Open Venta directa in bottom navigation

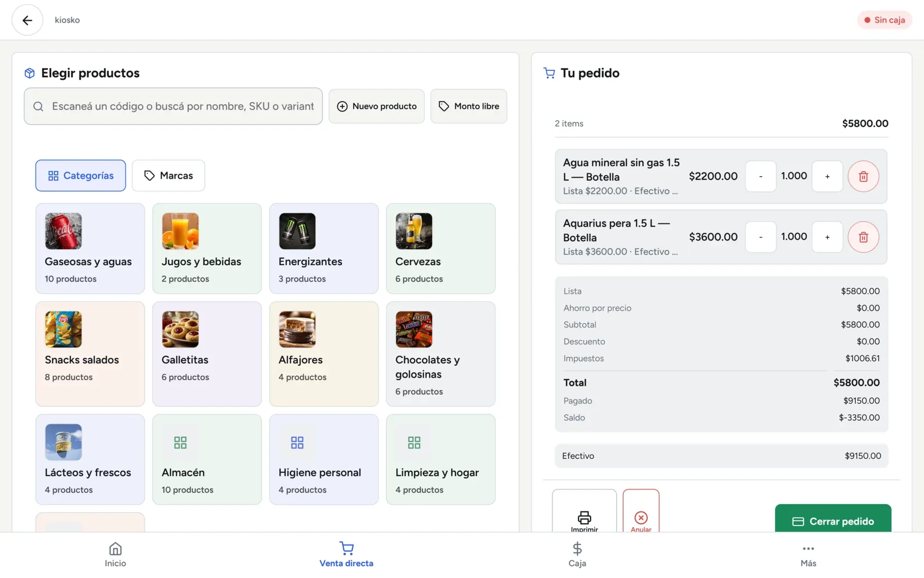pos(346,555)
